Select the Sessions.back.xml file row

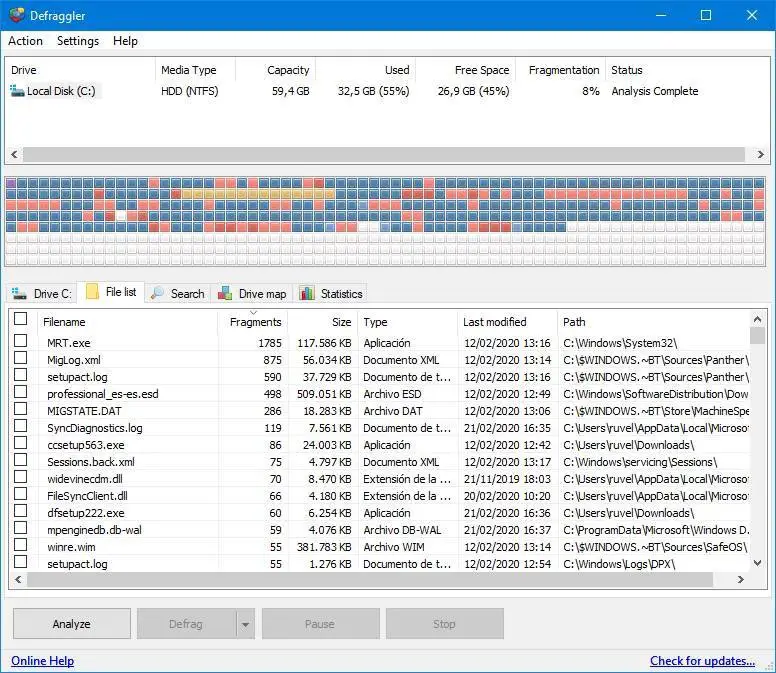click(381, 462)
